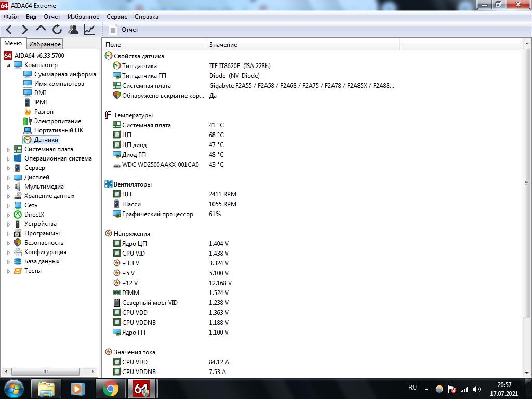Click the Программы camera icon
Image resolution: width=532 pixels, height=399 pixels.
coord(18,233)
